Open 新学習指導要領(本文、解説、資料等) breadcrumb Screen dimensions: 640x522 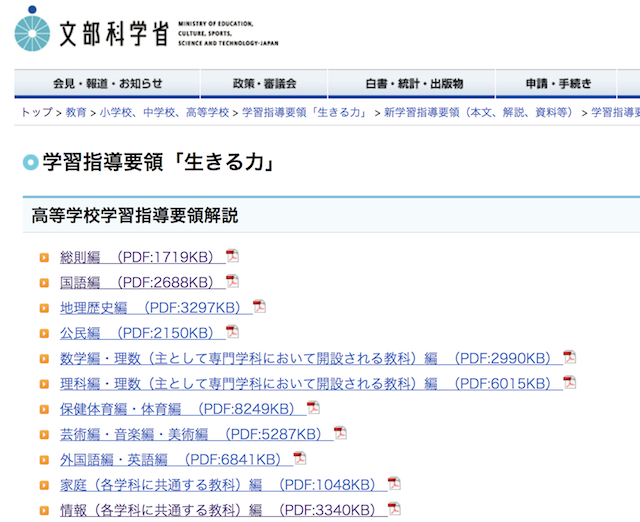coord(479,113)
